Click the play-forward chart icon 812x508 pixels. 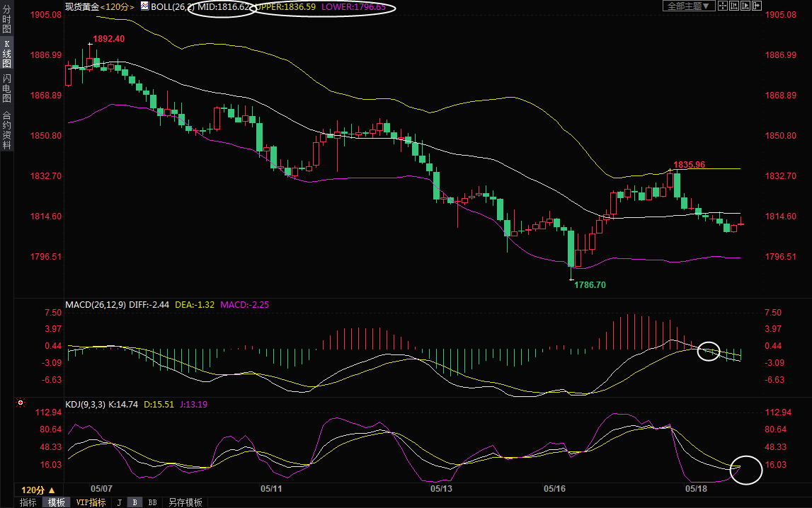(745, 6)
